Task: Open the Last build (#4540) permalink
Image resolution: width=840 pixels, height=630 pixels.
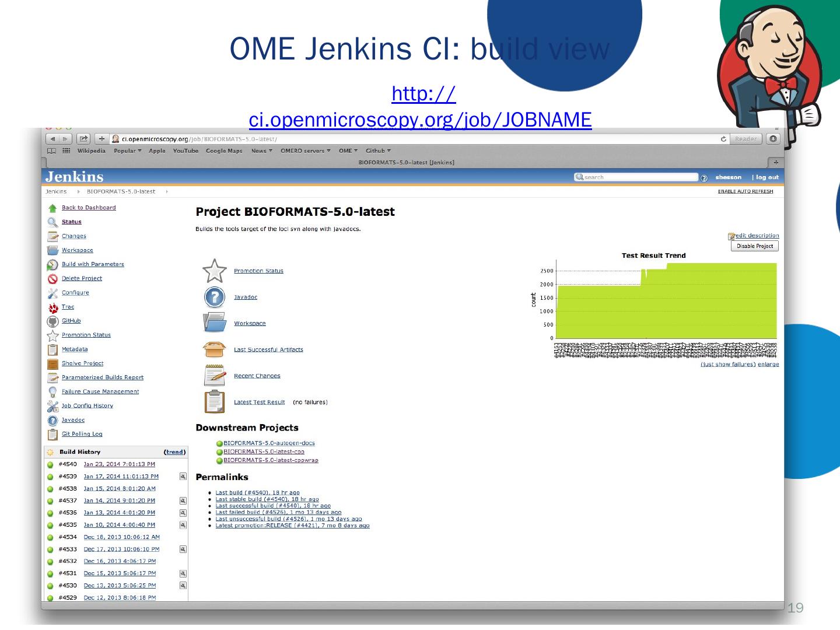Action: pos(258,493)
